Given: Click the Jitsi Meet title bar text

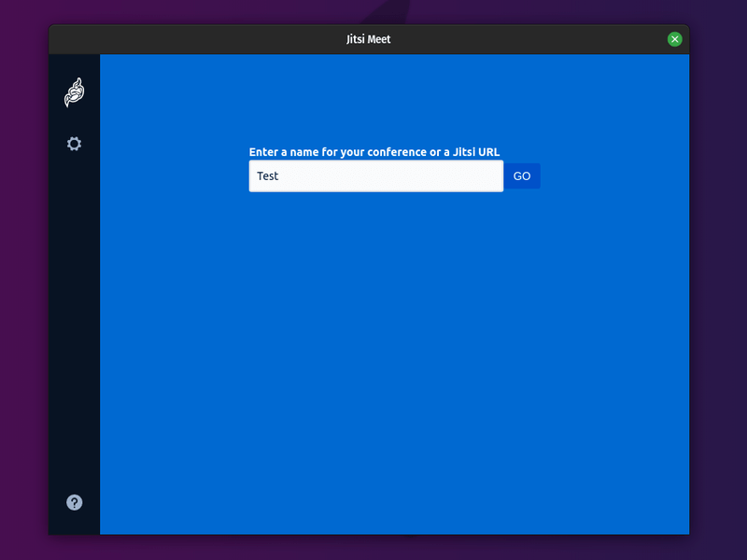Looking at the screenshot, I should tap(368, 39).
